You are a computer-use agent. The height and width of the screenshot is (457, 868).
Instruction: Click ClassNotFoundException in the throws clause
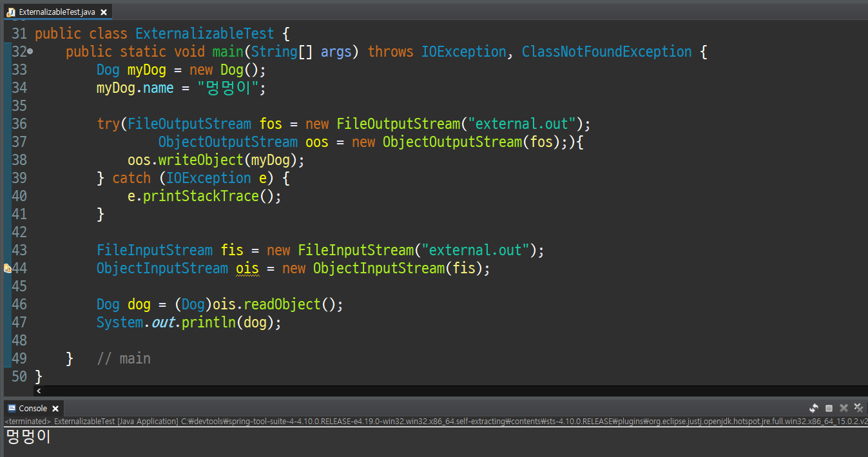pyautogui.click(x=606, y=52)
